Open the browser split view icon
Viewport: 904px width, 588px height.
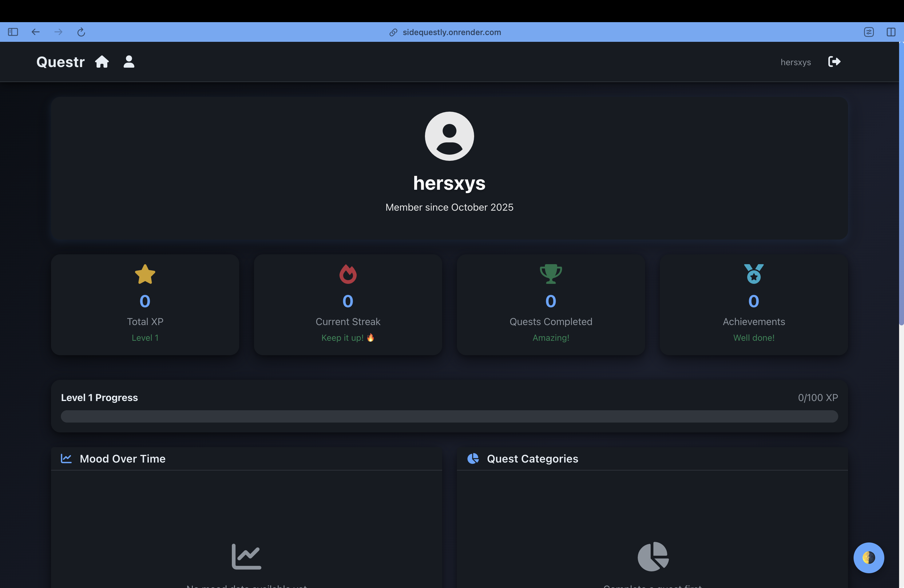pyautogui.click(x=891, y=32)
